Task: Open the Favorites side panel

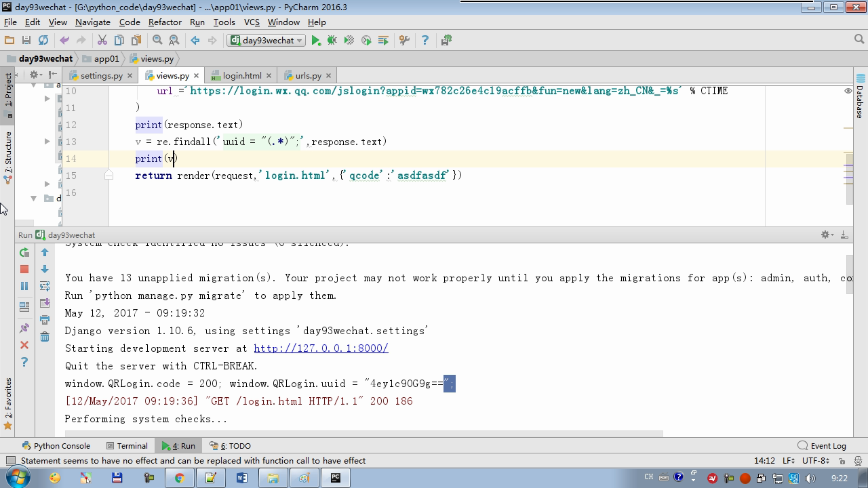Action: click(8, 403)
